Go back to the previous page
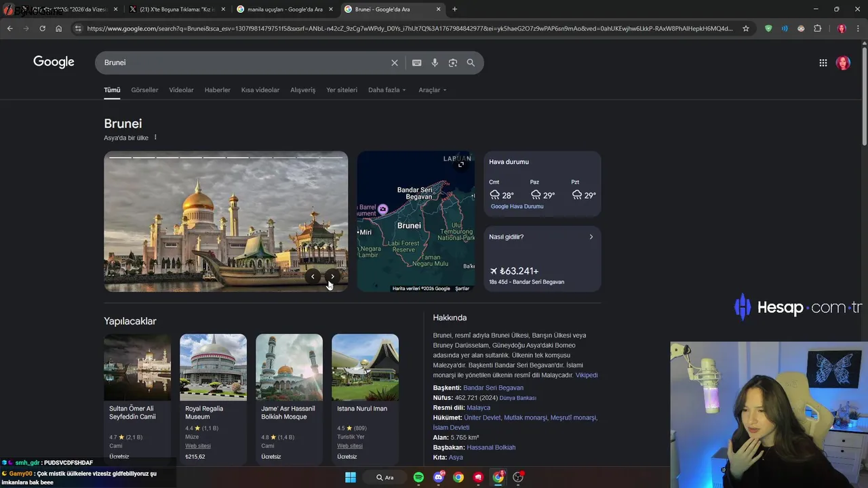 tap(9, 28)
